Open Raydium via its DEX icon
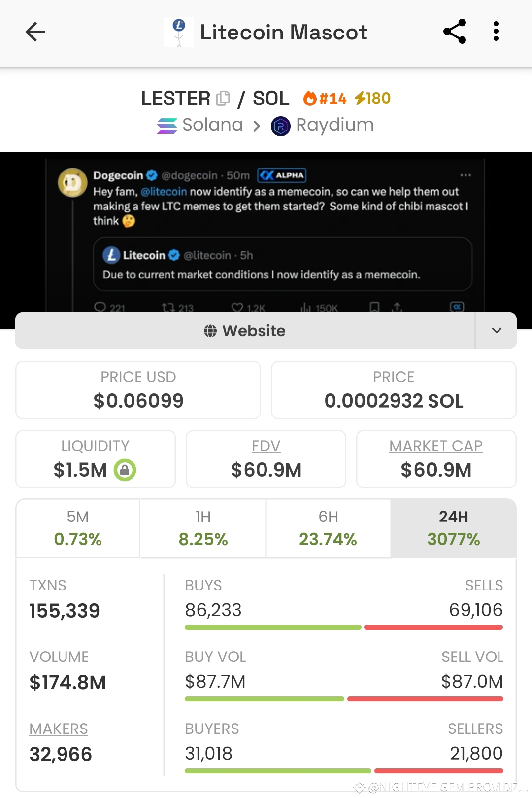Screen dimensions: 532x798 [x=280, y=125]
